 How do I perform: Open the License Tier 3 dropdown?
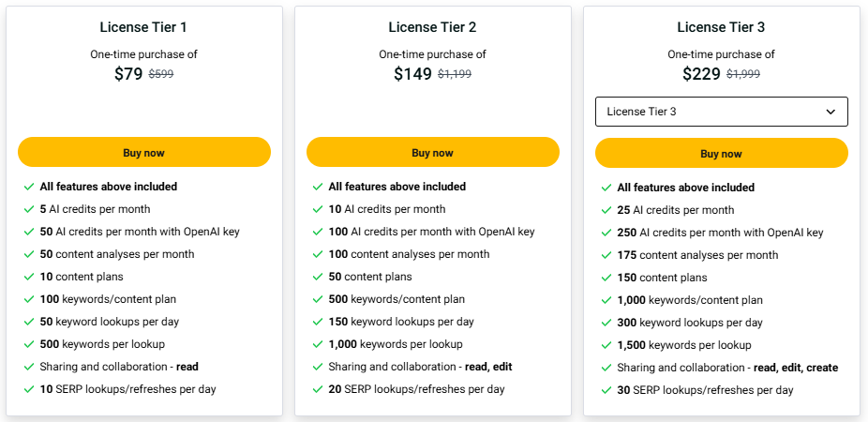tap(722, 112)
